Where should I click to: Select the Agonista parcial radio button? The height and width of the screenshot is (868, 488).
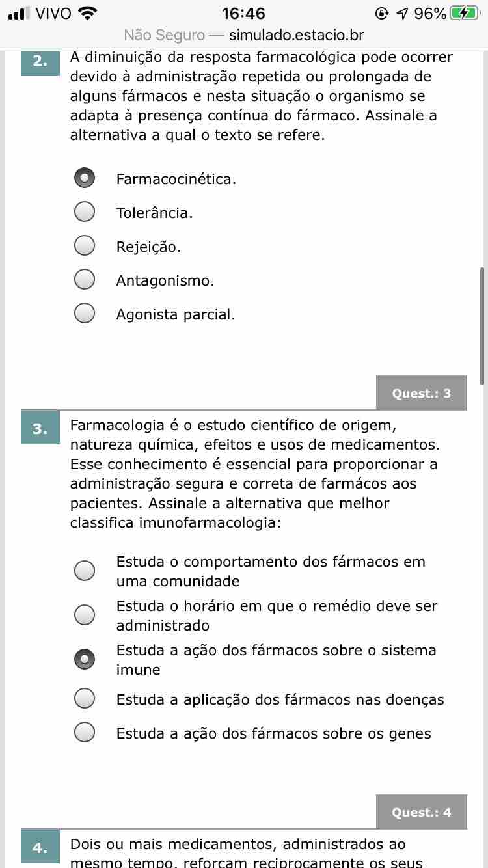[85, 314]
